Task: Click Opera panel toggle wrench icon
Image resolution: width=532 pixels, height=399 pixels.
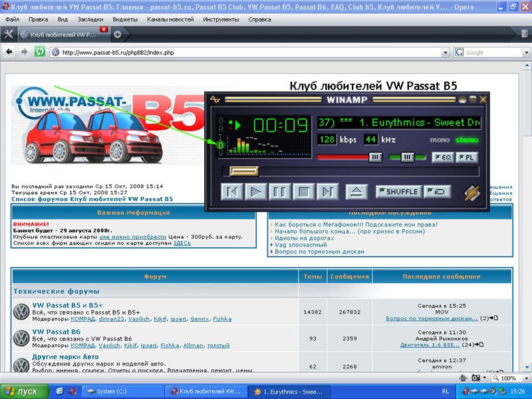Action: 9,35
